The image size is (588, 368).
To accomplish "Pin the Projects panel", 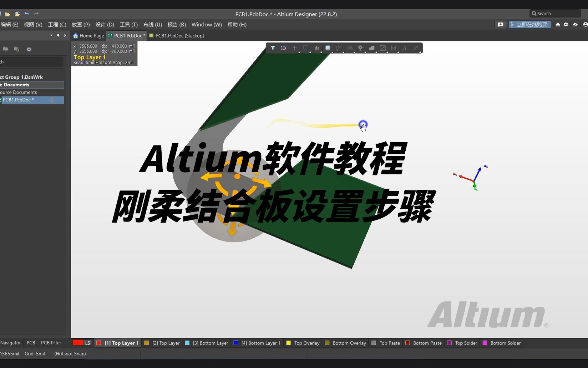I will pyautogui.click(x=58, y=35).
